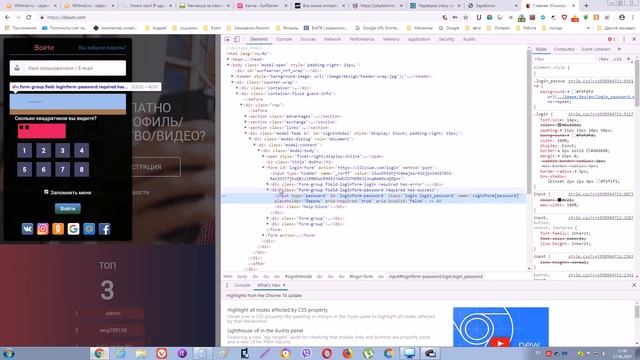This screenshot has width=640, height=360.
Task: Open the Vivaldi taskbar icon
Action: [x=162, y=353]
